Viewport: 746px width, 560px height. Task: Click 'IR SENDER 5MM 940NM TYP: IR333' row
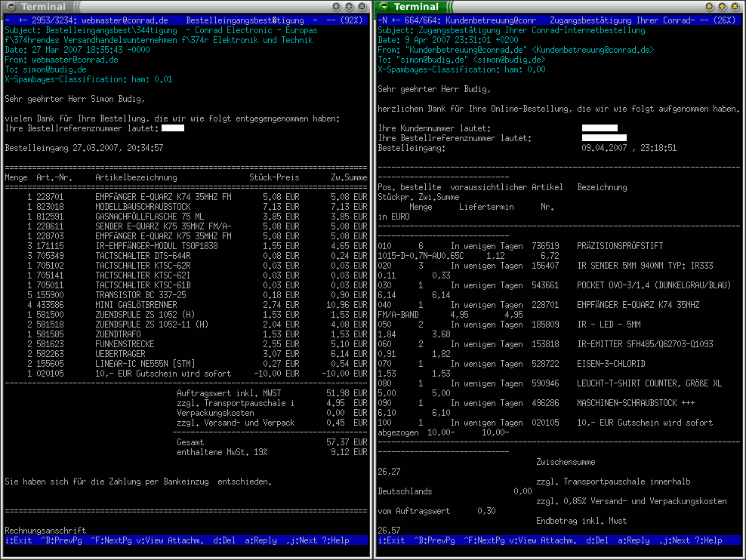coord(645,266)
